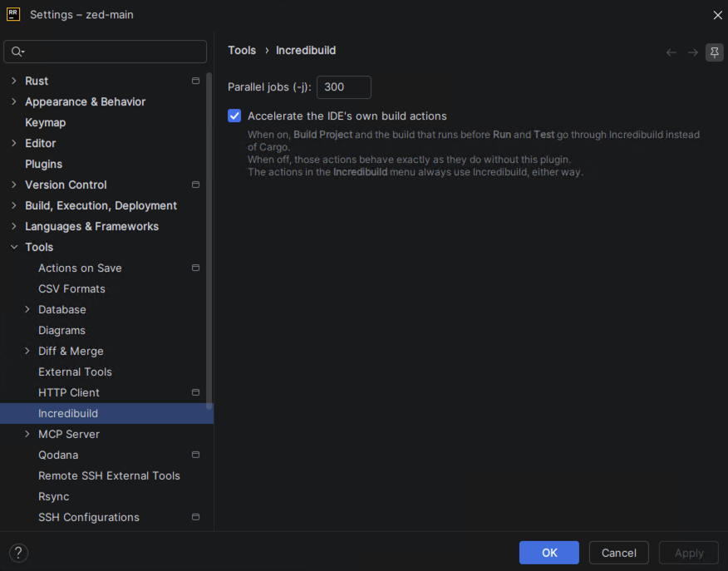
Task: Click the Rust label in settings tree
Action: (37, 81)
